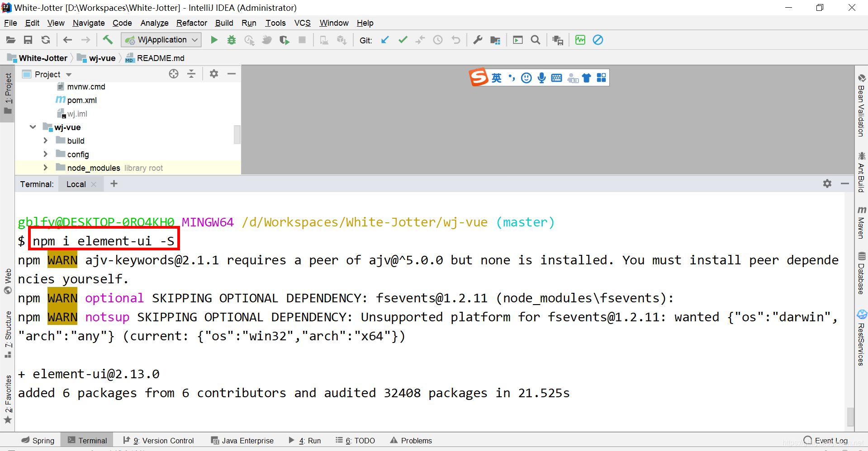The width and height of the screenshot is (868, 451).
Task: Show Git history clock icon
Action: coord(438,40)
